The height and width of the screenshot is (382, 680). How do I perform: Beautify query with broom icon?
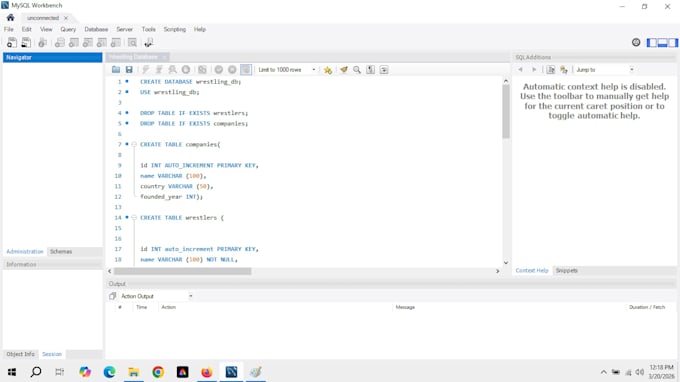pos(344,69)
